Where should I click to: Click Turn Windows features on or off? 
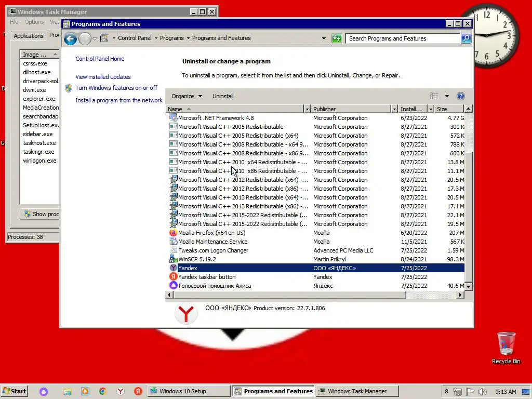116,88
